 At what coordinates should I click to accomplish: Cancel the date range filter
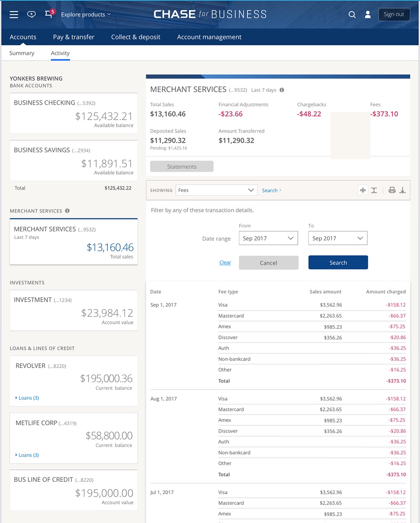coord(268,263)
